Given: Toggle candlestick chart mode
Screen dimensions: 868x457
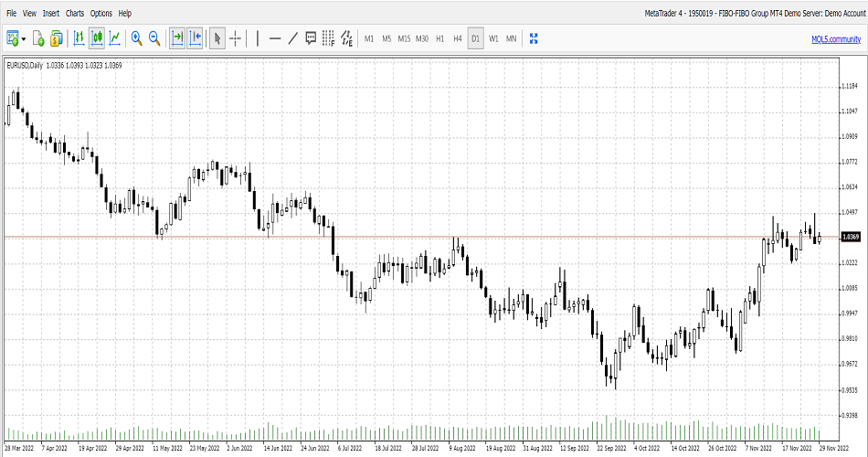Looking at the screenshot, I should (96, 38).
